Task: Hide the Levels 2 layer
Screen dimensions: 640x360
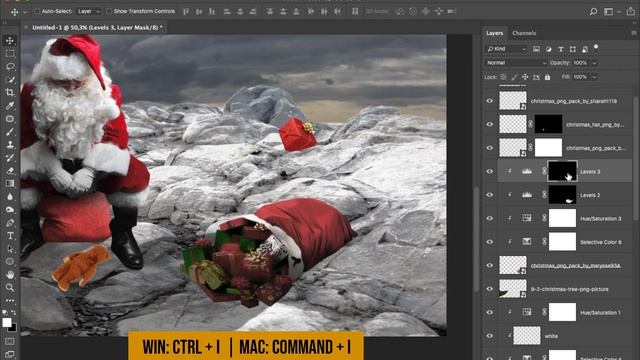Action: pos(489,195)
